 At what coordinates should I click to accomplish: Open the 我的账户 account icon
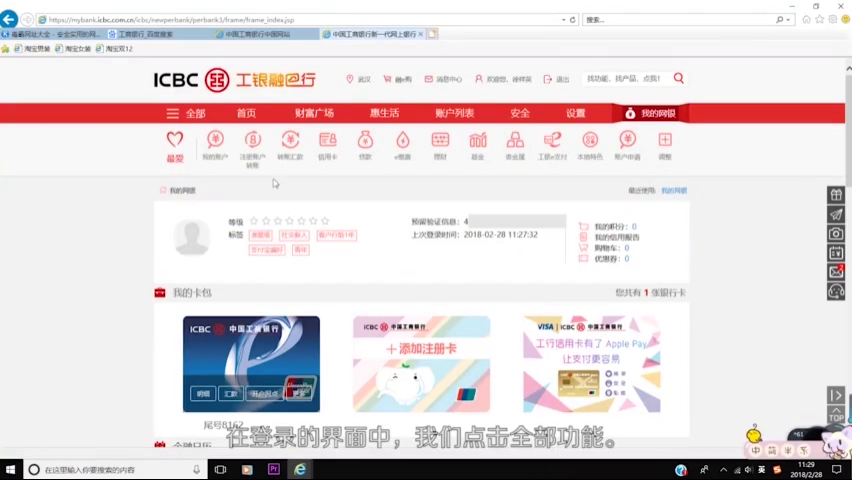[x=215, y=140]
